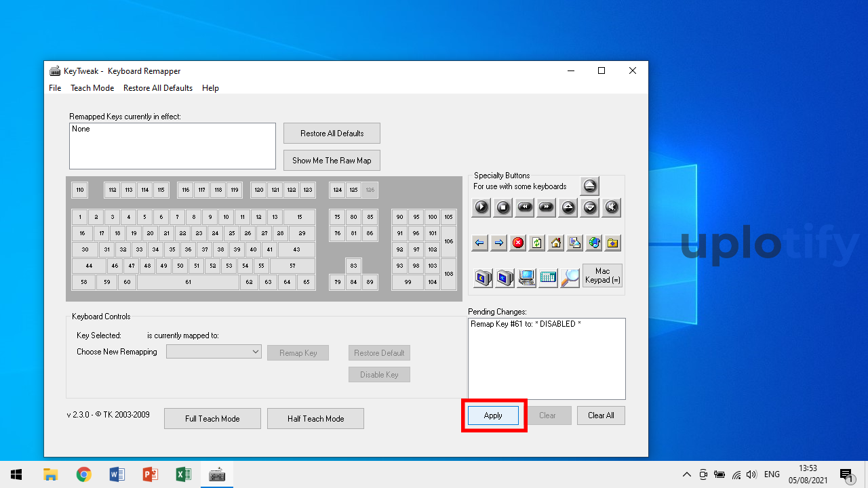The height and width of the screenshot is (488, 868).
Task: Select the Play media specialty button
Action: (x=481, y=207)
